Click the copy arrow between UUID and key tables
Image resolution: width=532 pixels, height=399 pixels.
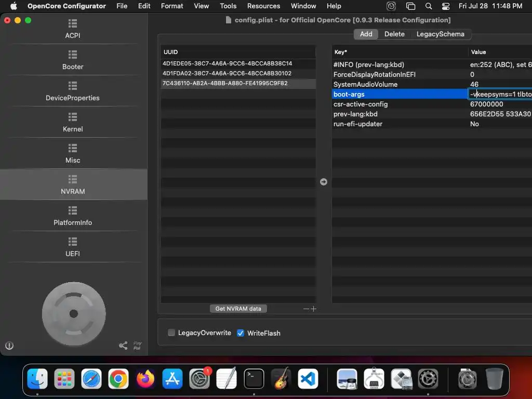[324, 182]
